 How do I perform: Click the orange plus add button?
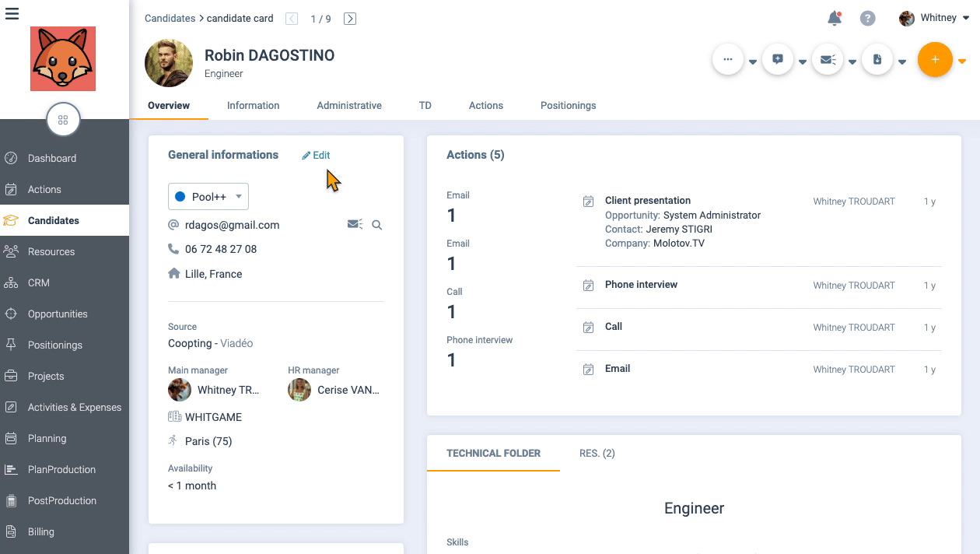coord(935,60)
